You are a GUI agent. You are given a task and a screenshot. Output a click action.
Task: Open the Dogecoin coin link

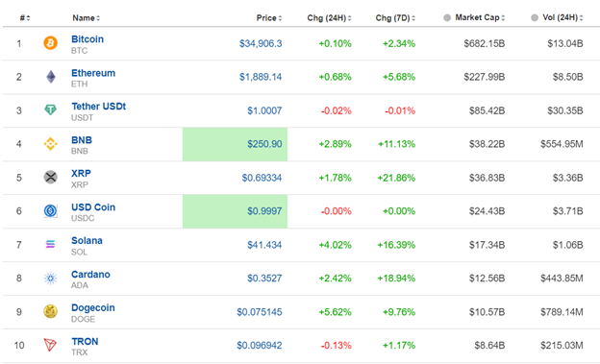(93, 307)
